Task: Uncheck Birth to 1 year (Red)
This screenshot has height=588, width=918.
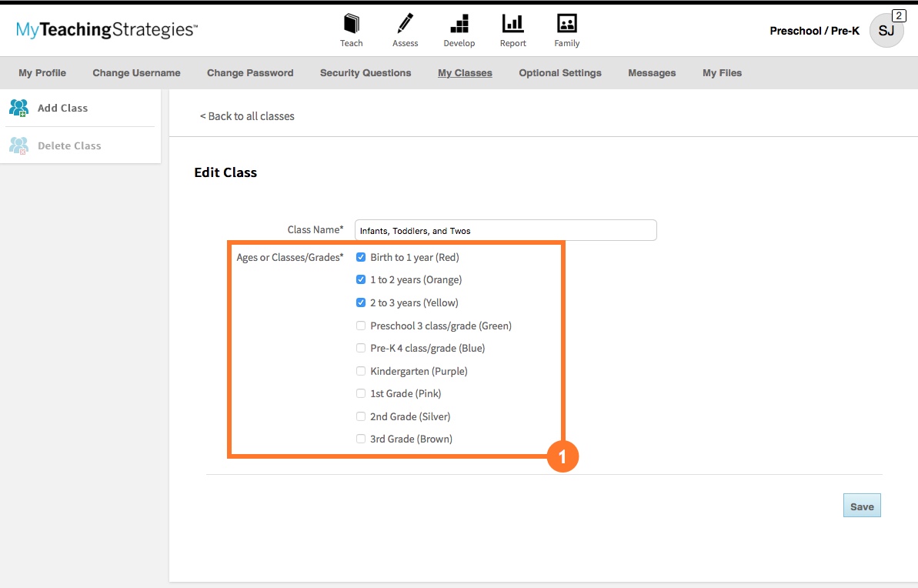Action: [x=361, y=257]
